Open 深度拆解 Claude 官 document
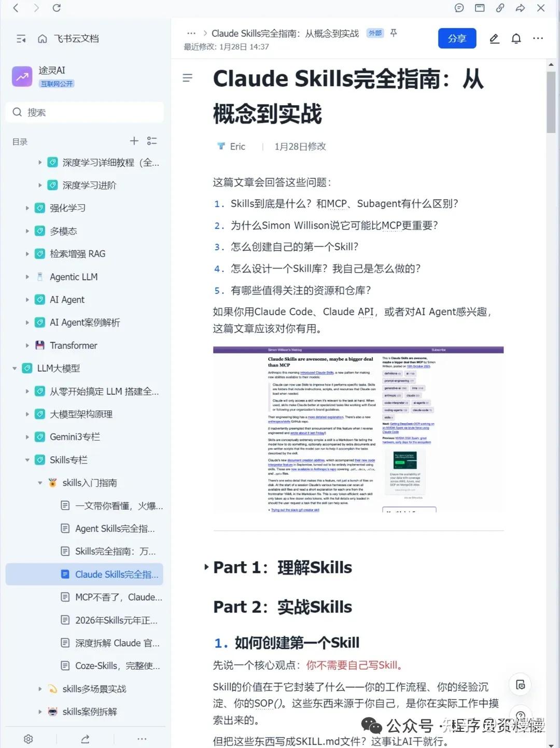The image size is (560, 748). (x=117, y=643)
